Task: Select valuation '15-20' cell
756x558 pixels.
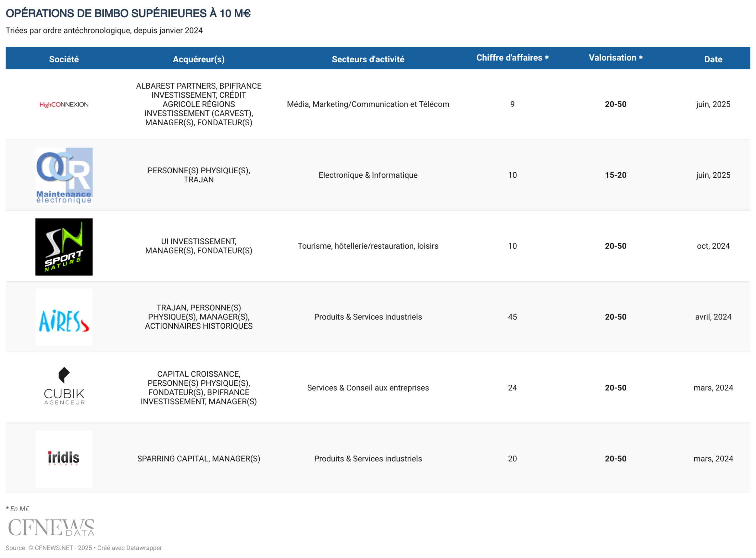Action: point(616,175)
